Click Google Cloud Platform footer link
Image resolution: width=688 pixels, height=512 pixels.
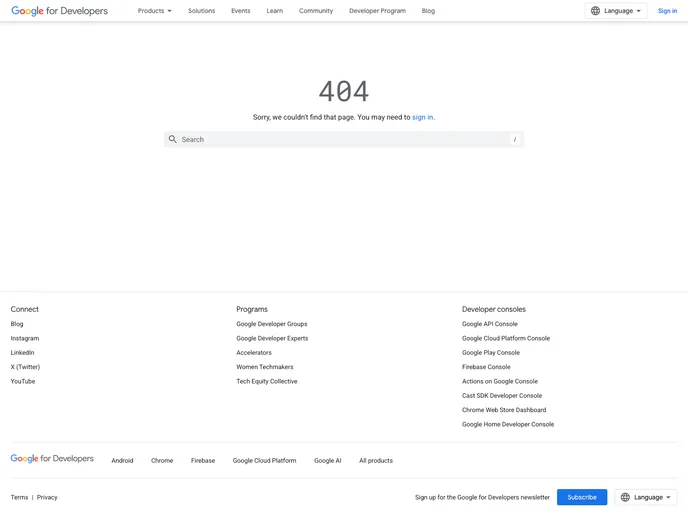264,460
